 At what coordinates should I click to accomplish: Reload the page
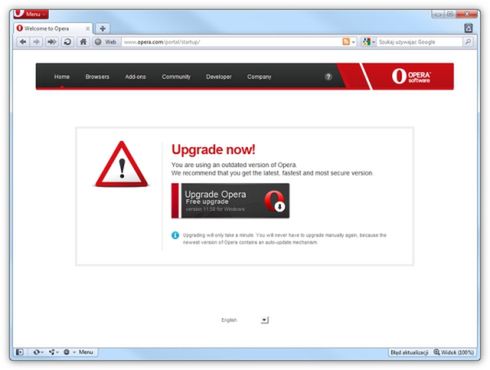click(x=67, y=42)
